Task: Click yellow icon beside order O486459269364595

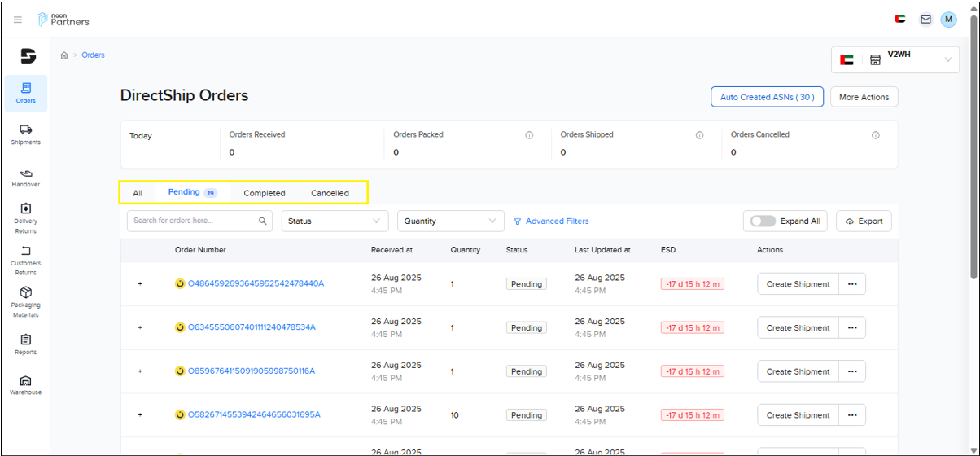Action: [x=180, y=283]
